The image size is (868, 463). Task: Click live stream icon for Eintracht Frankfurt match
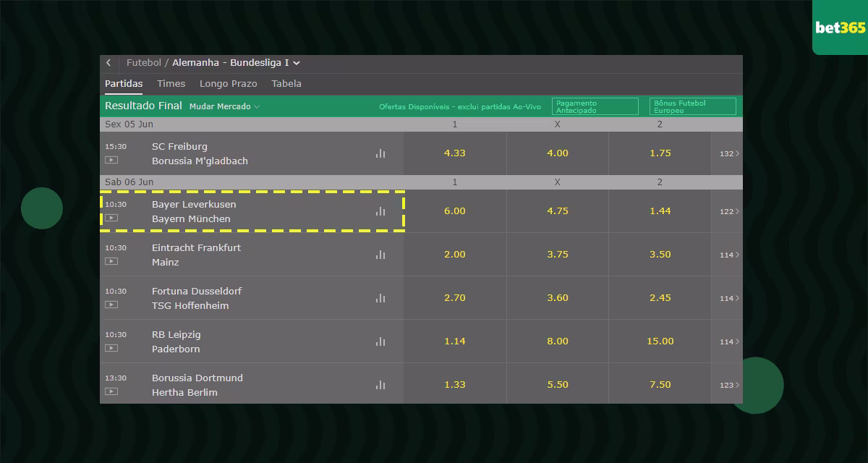(x=111, y=261)
